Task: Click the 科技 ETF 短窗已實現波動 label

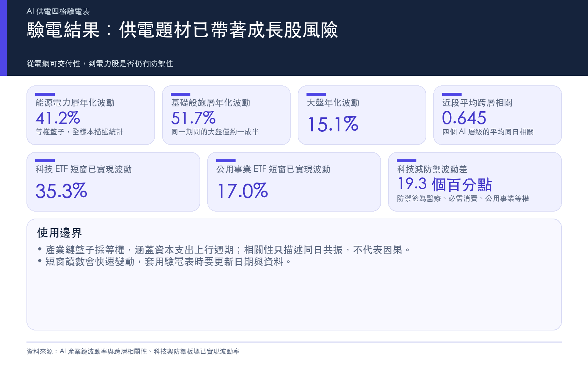Action: point(84,169)
